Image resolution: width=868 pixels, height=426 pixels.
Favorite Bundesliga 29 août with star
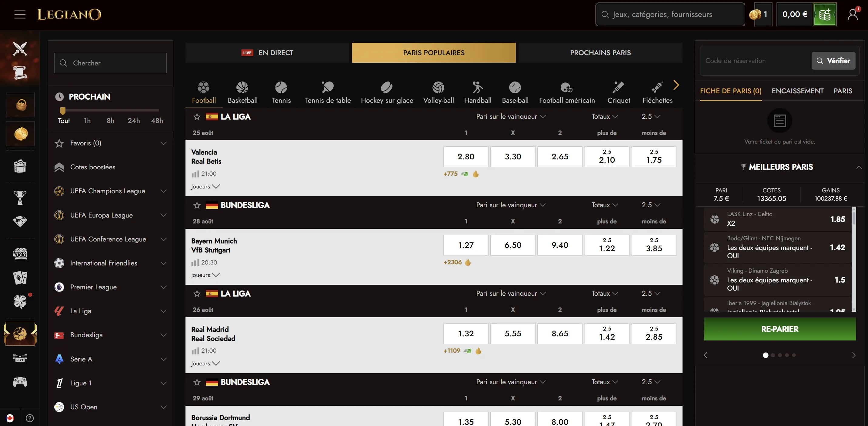click(197, 382)
